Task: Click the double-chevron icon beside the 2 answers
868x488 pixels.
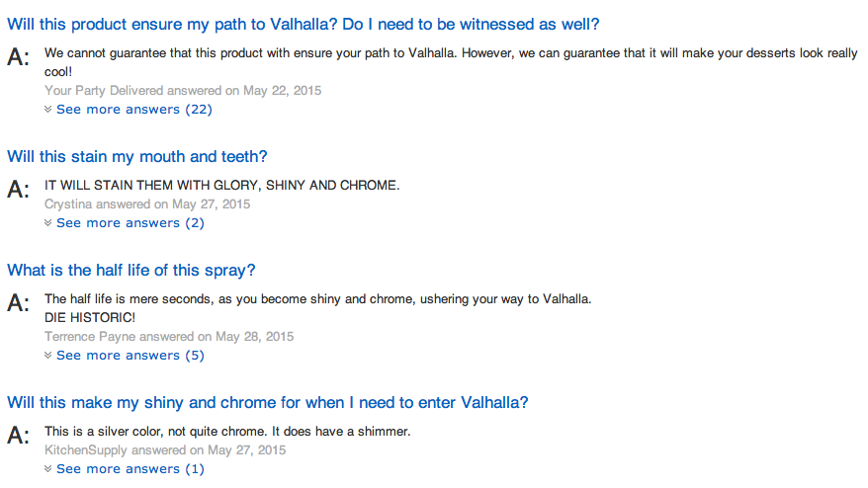Action: coord(48,223)
